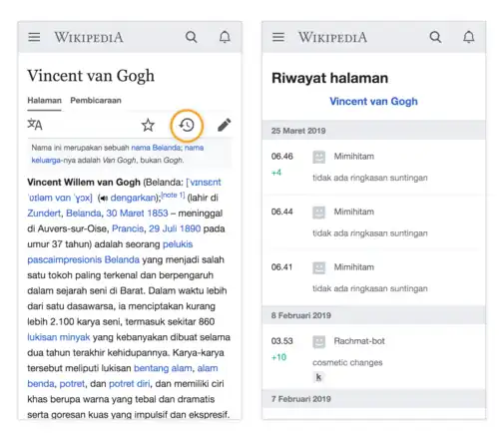Click 'cosmetic changes' edit summary
Viewport: 504px width, 440px height.
(347, 362)
